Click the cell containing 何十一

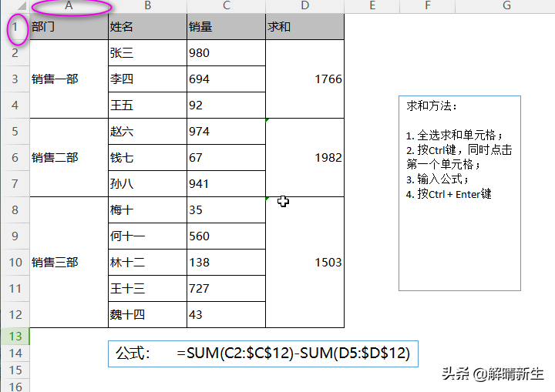coord(147,236)
